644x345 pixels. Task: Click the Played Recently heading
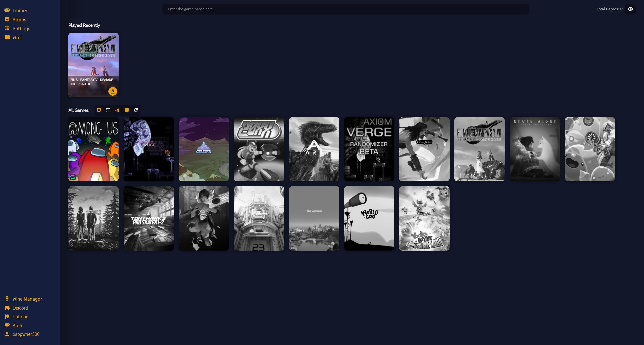pos(84,25)
